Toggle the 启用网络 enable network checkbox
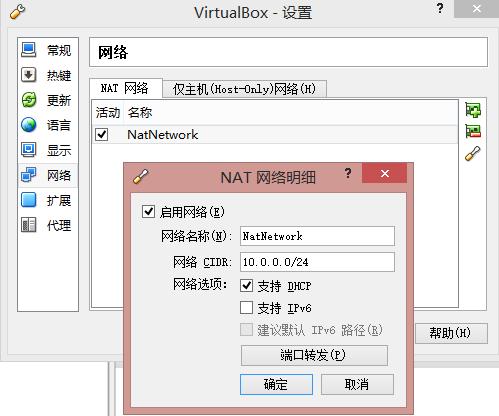Screen dimensions: 499x416 [148, 212]
